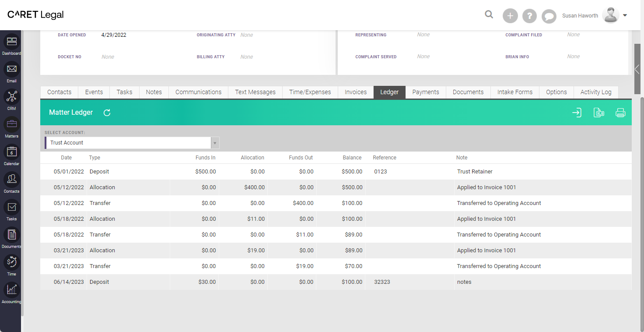
Task: Click the Accounting sidebar icon
Action: 12,290
